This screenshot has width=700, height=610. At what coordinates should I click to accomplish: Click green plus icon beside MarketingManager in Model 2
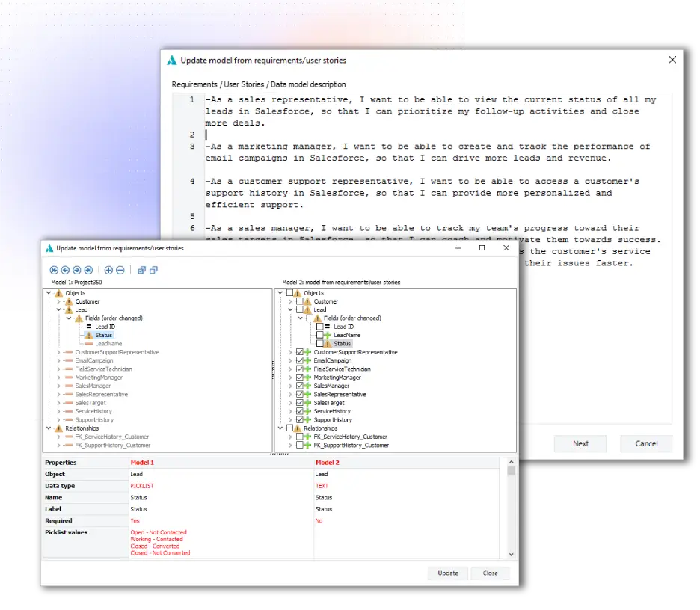tap(307, 378)
